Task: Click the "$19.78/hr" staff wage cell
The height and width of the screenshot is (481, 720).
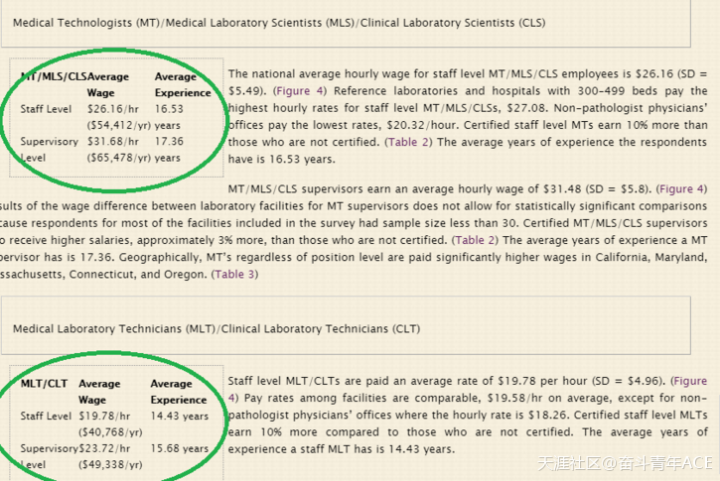Action: [104, 416]
